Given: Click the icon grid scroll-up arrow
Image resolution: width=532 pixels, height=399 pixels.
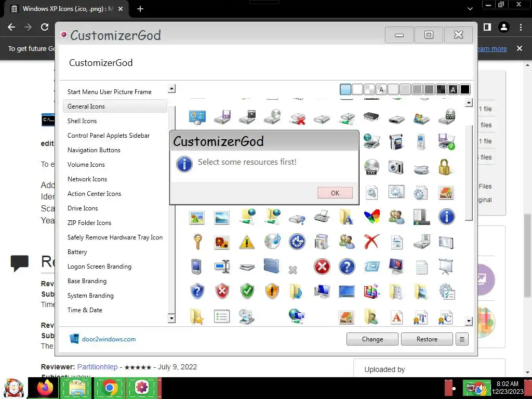Looking at the screenshot, I should tap(469, 102).
